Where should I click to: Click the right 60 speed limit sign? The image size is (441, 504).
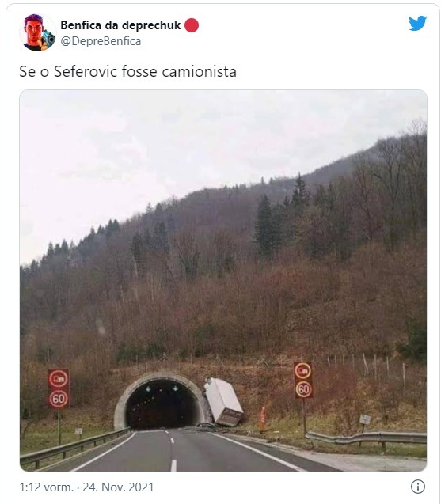pos(303,389)
